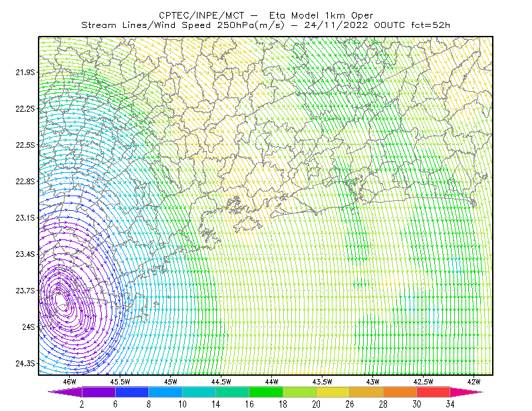Viewport: 532px width, 411px height.
Task: Click the 23.7S latitude label
Action: pyautogui.click(x=25, y=291)
